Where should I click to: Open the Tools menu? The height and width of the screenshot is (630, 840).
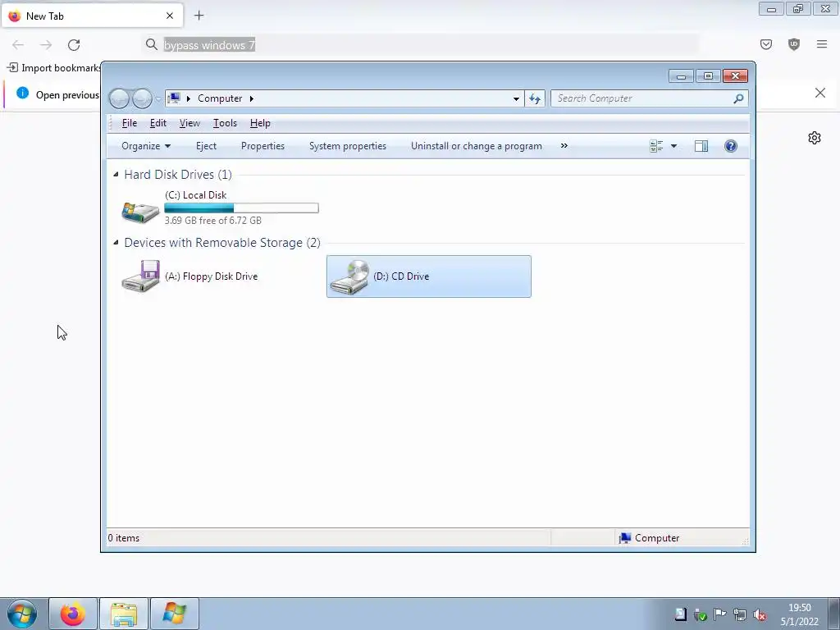(225, 123)
